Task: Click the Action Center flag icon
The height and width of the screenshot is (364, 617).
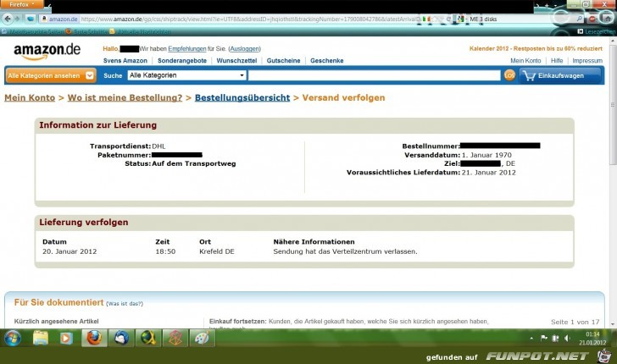Action: tap(543, 338)
